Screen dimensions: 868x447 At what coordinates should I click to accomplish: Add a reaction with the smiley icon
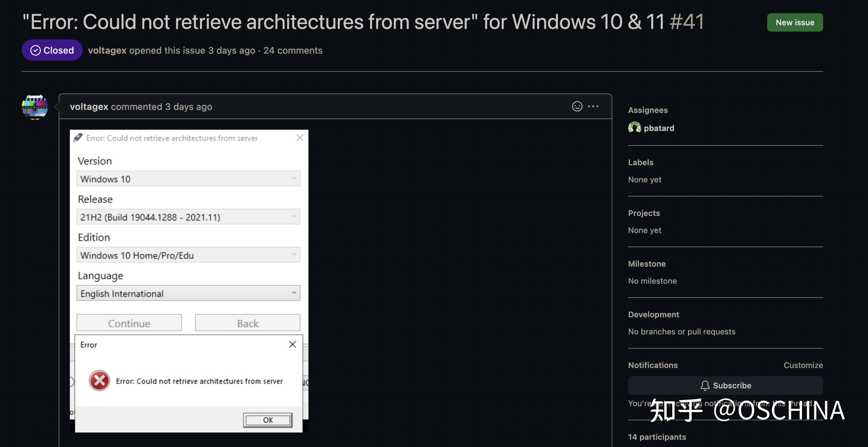pyautogui.click(x=577, y=106)
